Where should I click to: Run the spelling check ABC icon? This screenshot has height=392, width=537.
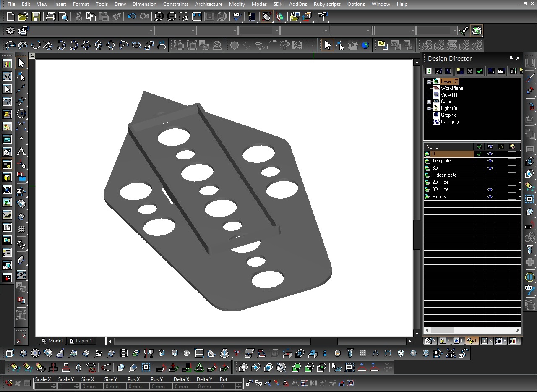tap(237, 17)
